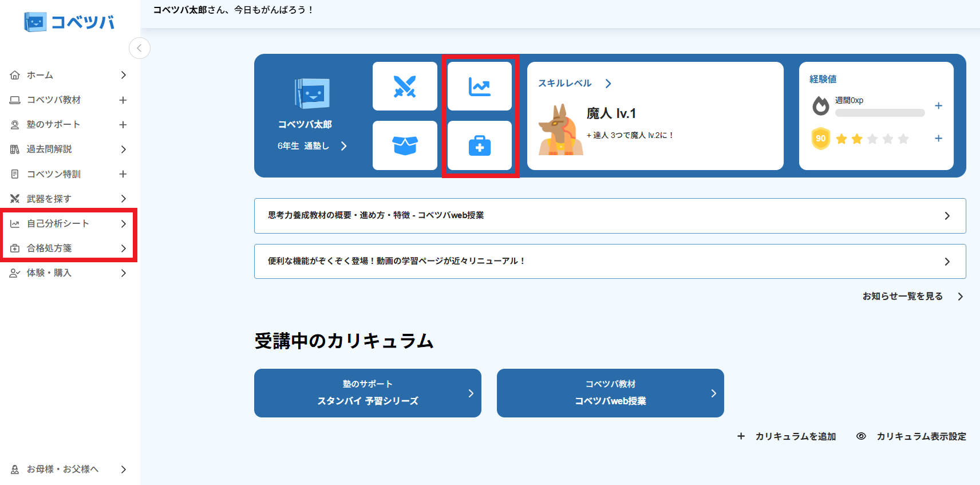980x485 pixels.
Task: Click the laptop icon beside コベツバ教材
Action: tap(15, 100)
